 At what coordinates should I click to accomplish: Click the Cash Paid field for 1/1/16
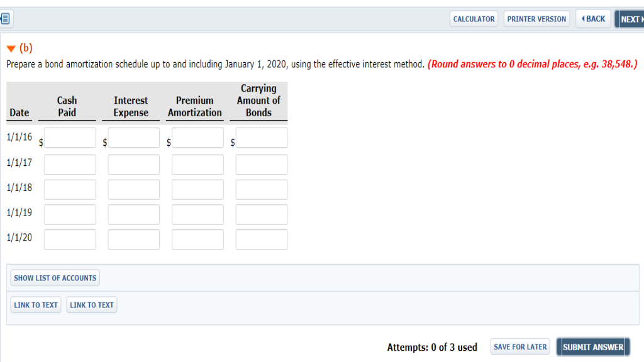[70, 138]
